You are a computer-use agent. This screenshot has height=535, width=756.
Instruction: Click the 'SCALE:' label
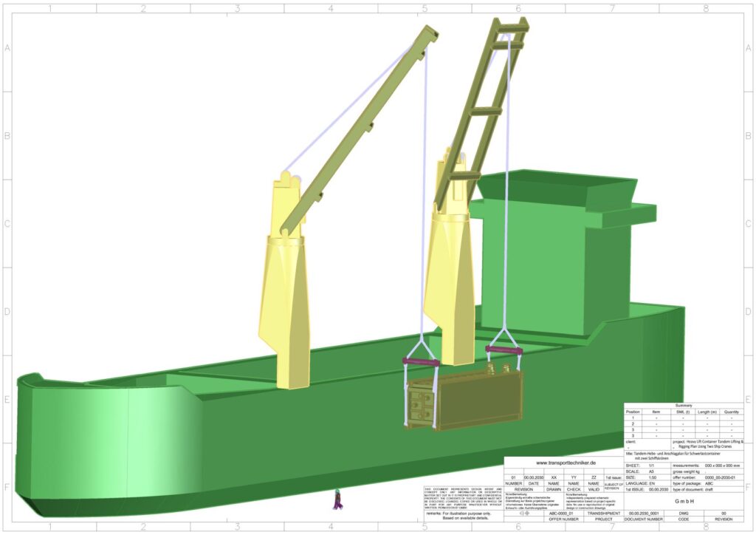point(633,471)
